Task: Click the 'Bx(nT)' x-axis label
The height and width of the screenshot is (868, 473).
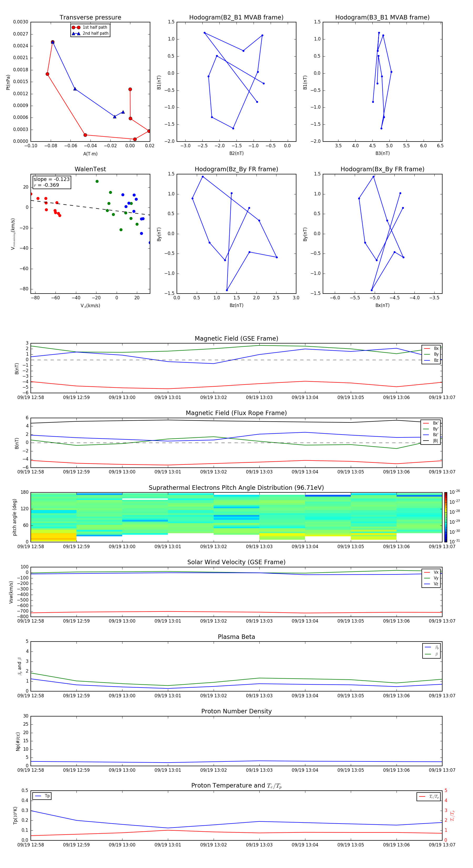Action: [382, 306]
